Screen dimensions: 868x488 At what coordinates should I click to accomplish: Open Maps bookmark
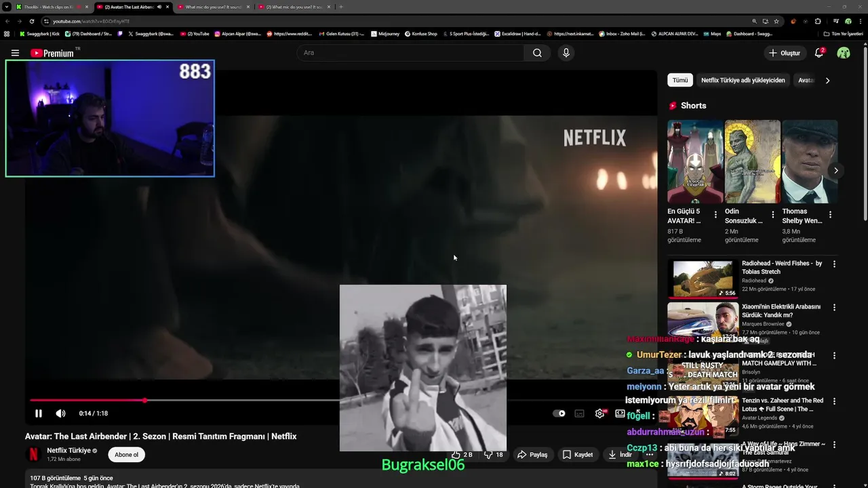[712, 34]
